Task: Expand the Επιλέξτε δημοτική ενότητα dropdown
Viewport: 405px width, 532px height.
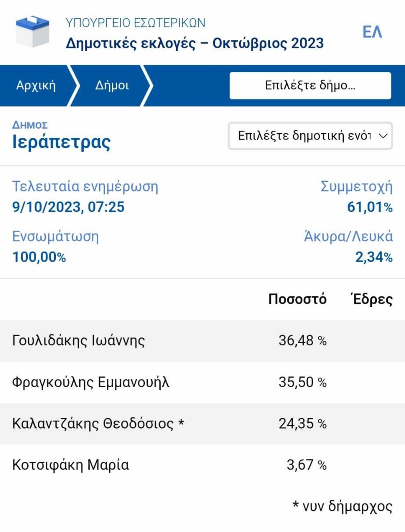Action: [x=310, y=136]
